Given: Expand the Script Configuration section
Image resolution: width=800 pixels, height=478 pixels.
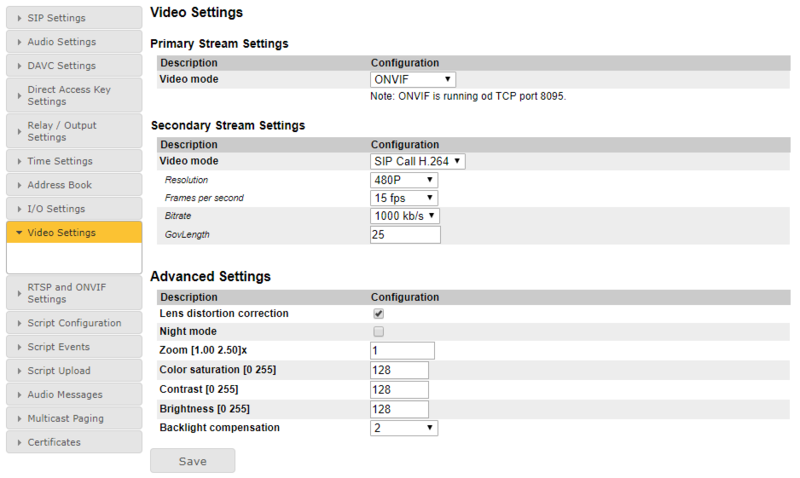Looking at the screenshot, I should [x=74, y=323].
